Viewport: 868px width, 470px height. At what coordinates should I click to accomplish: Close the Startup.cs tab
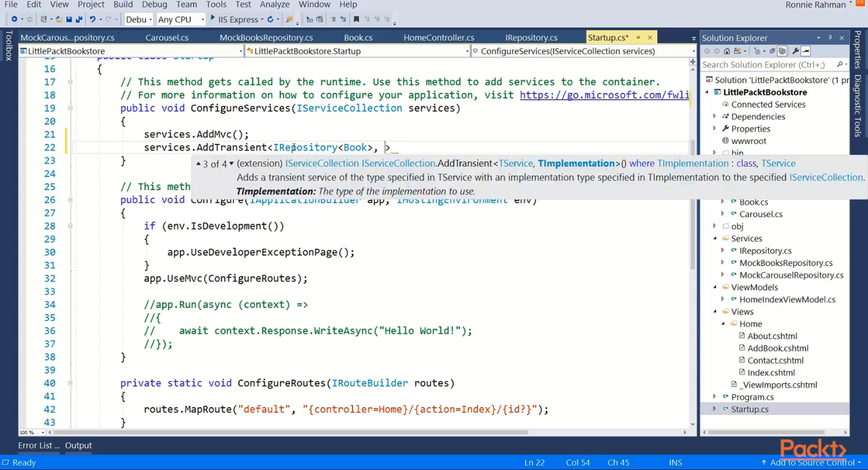[x=650, y=38]
